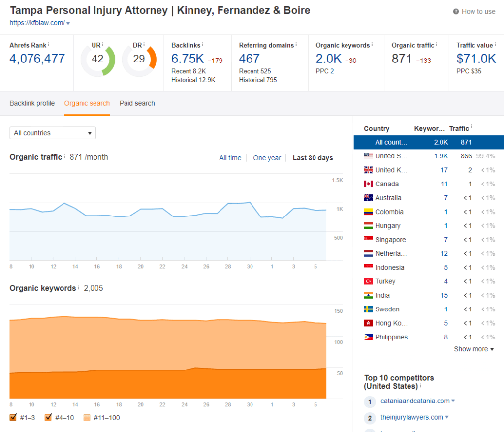Open the theinjurylawyers.com competitor link
Screen dimensions: 504x432
click(x=412, y=417)
